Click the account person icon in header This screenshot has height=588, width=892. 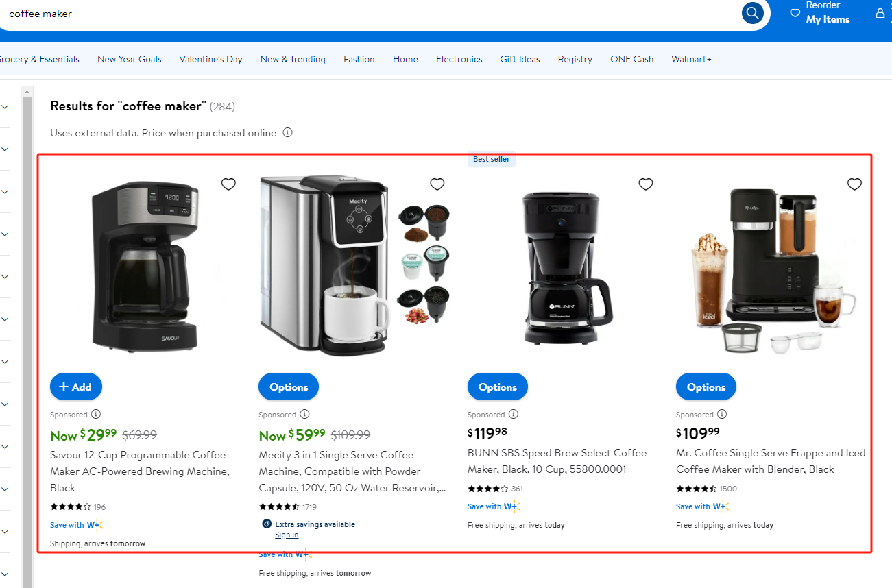[880, 13]
